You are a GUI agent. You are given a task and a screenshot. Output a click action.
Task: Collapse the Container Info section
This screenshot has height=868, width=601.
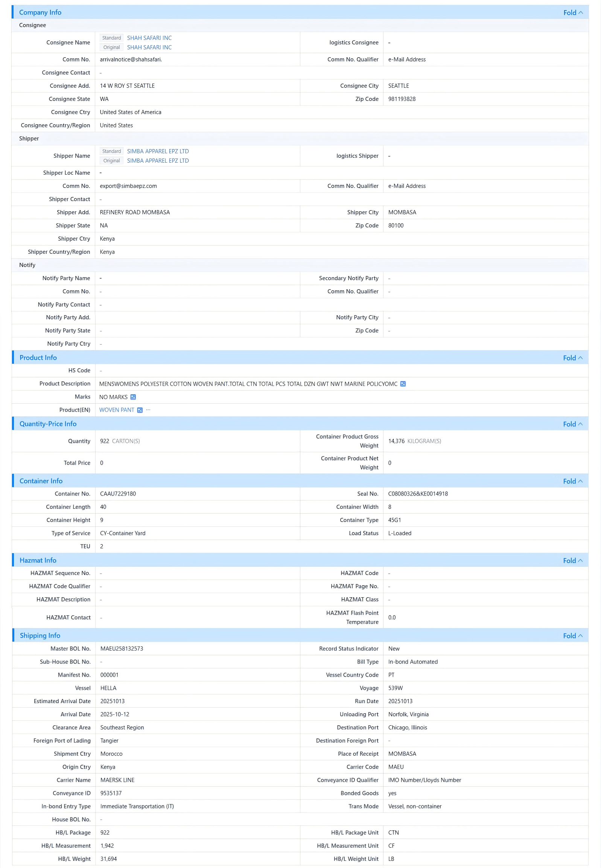[573, 482]
